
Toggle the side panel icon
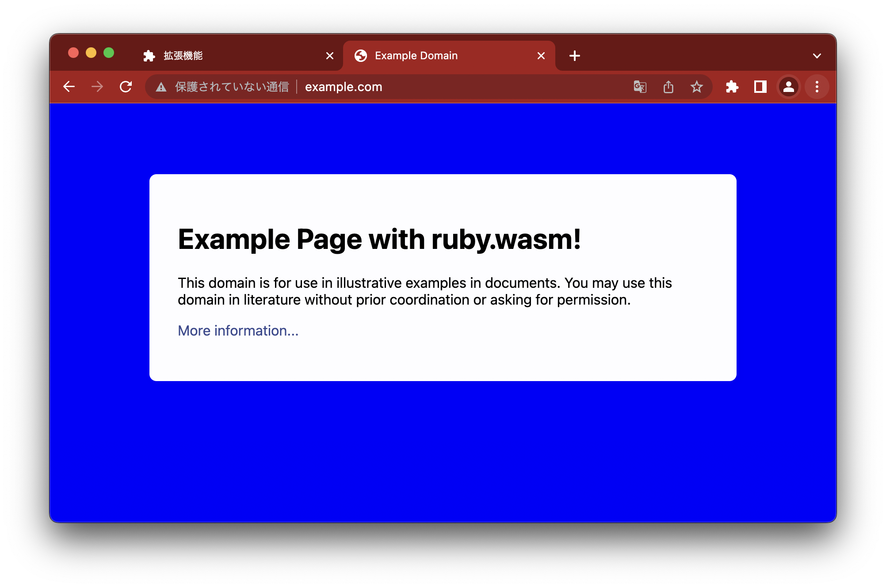tap(760, 87)
